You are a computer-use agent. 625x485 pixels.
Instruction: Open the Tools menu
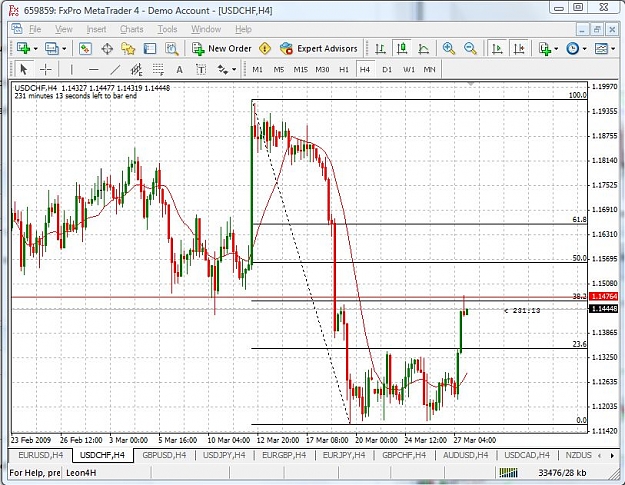[167, 29]
